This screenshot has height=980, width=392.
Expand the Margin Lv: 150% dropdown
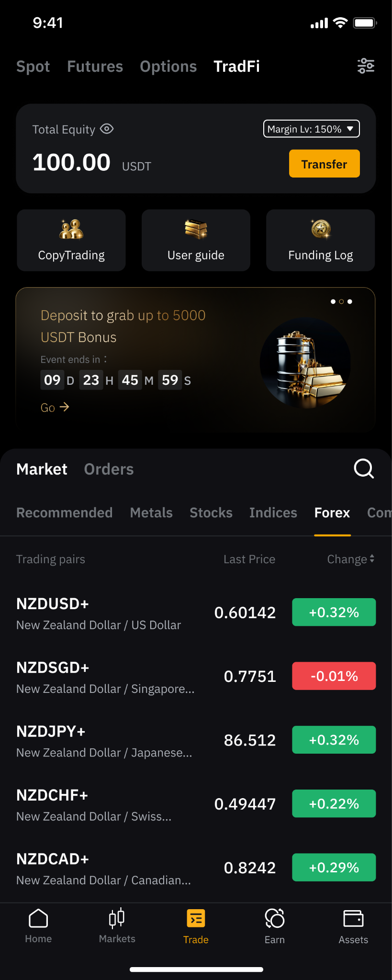tap(312, 129)
